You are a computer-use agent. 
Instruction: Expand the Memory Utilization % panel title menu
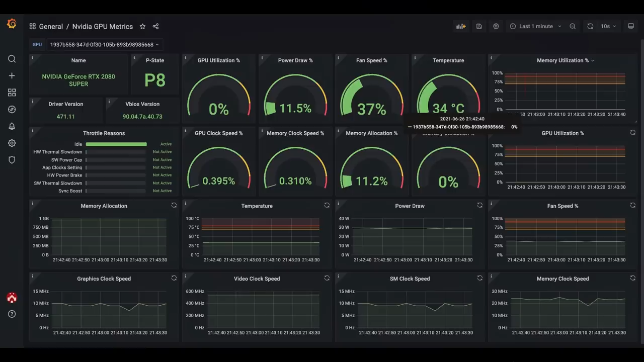click(x=566, y=60)
